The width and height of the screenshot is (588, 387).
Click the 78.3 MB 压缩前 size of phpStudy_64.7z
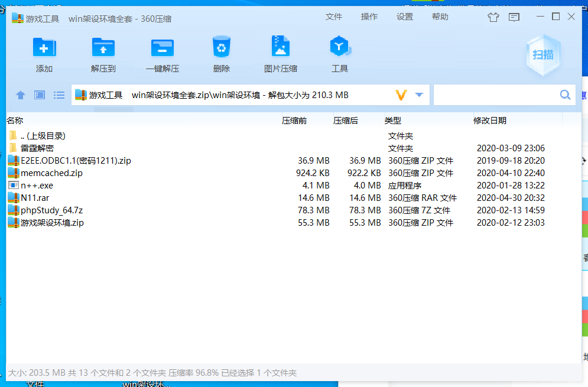point(313,210)
